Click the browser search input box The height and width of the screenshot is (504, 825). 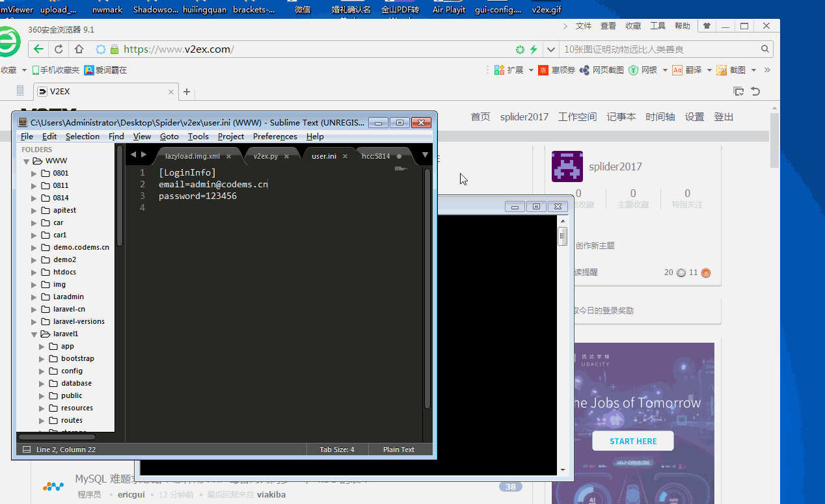[659, 49]
